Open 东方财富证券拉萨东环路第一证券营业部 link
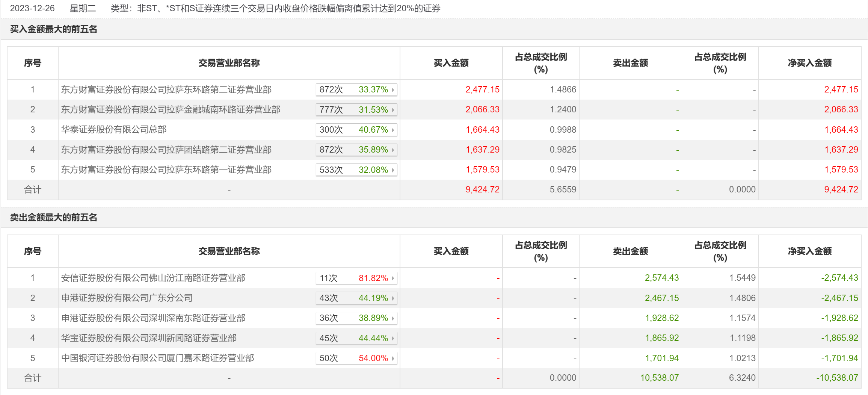The height and width of the screenshot is (395, 868). 166,170
